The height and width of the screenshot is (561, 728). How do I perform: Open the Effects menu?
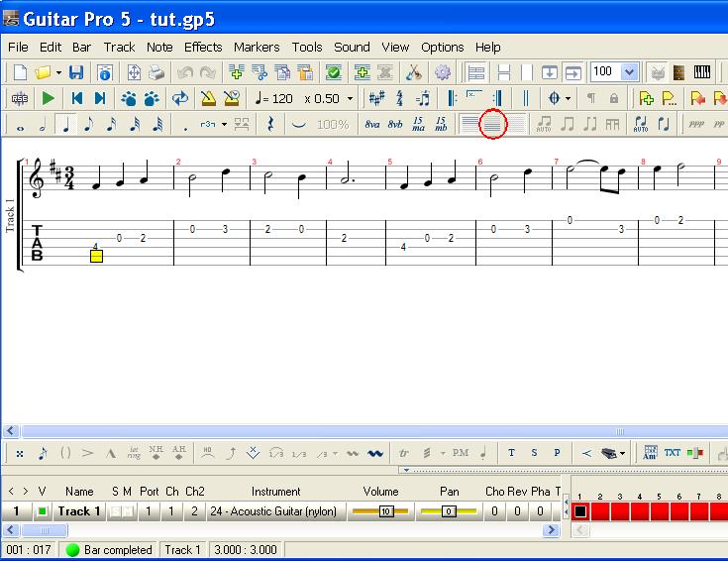pos(203,47)
